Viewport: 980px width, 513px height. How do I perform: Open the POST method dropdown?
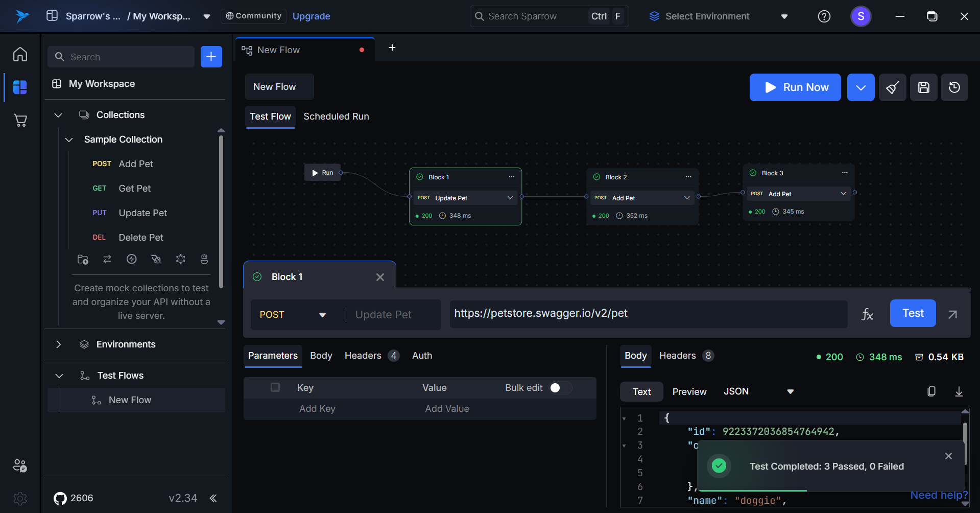pyautogui.click(x=293, y=315)
